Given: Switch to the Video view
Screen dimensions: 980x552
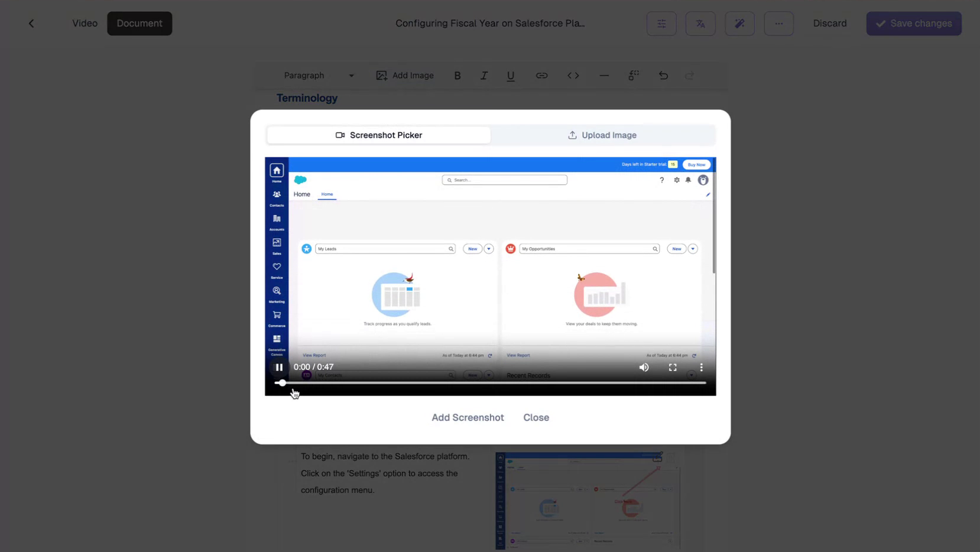Looking at the screenshot, I should point(85,23).
